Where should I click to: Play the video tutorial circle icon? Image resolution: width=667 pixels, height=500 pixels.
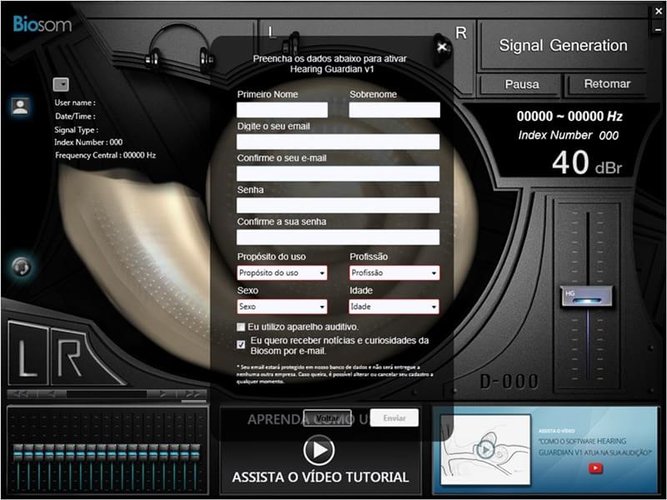pyautogui.click(x=319, y=450)
